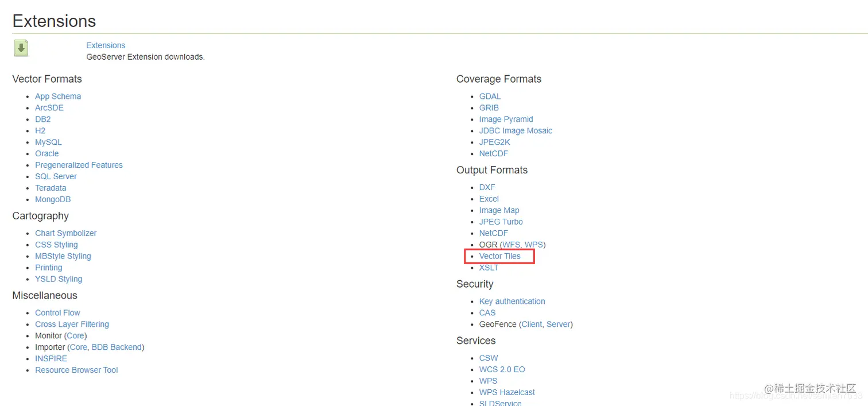This screenshot has height=406, width=868.
Task: Open the App Schema extension link
Action: (58, 96)
